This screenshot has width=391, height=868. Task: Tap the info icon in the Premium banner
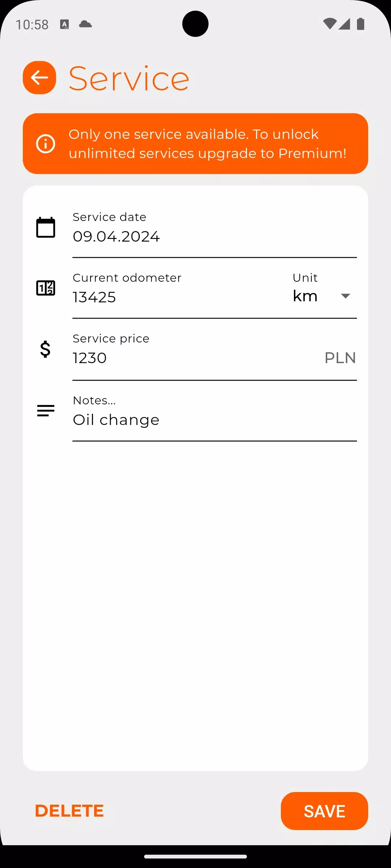pos(46,144)
